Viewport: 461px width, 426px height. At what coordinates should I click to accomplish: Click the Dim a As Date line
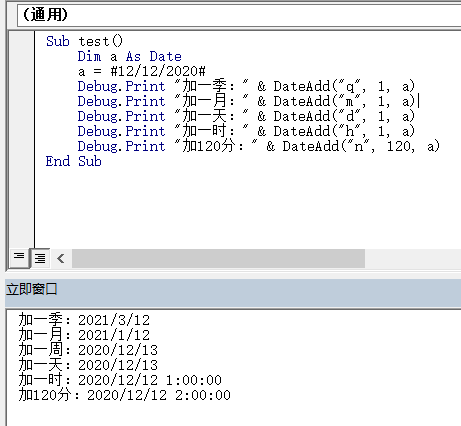(x=130, y=56)
